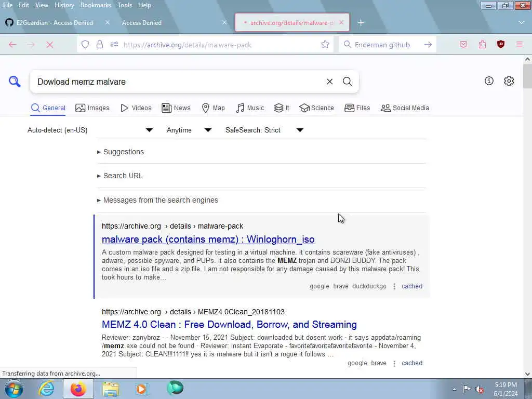Screen dimensions: 532x399
Task: Switch to the Access Denied tab
Action: click(x=141, y=23)
